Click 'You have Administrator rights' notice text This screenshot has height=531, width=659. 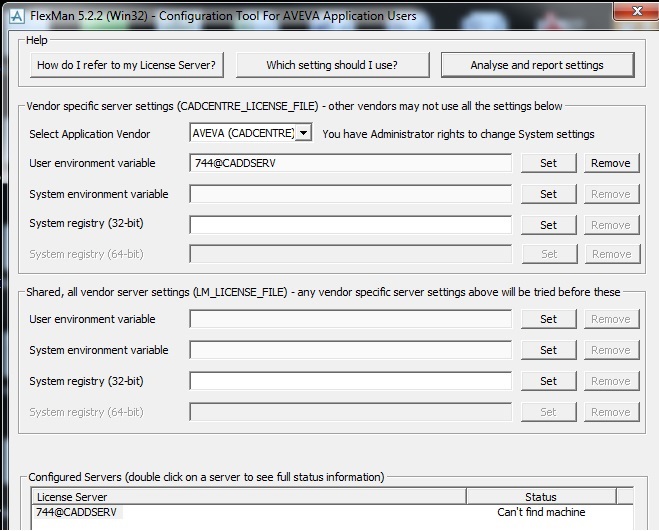pyautogui.click(x=458, y=134)
